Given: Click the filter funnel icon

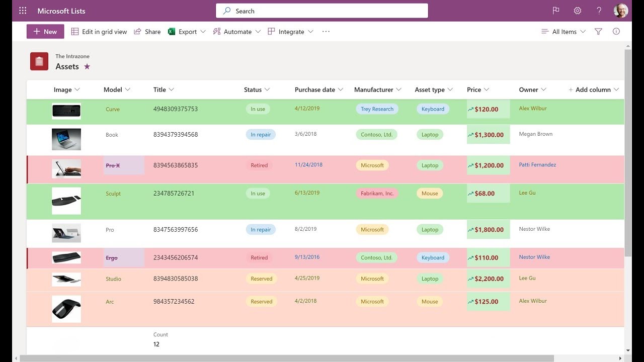Looking at the screenshot, I should coord(598,31).
